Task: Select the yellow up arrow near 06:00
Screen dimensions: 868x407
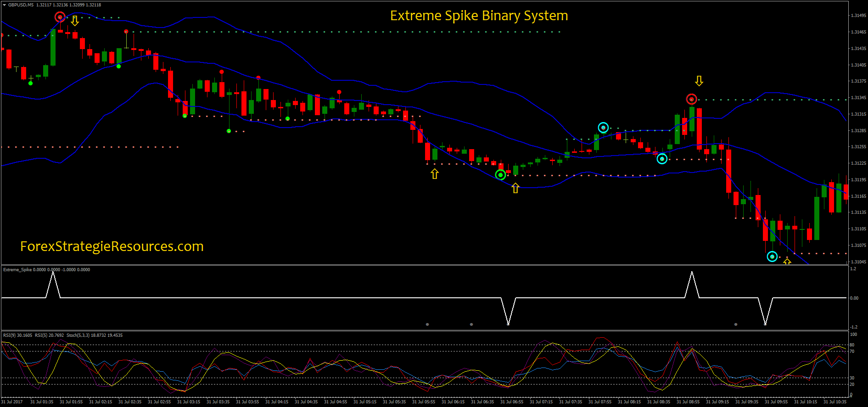Action: pos(435,174)
